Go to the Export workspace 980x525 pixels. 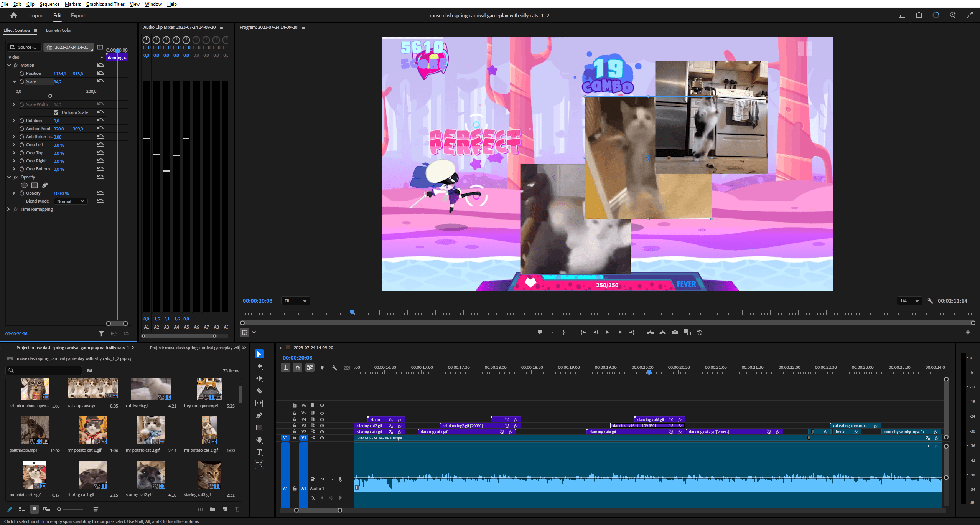[x=78, y=15]
